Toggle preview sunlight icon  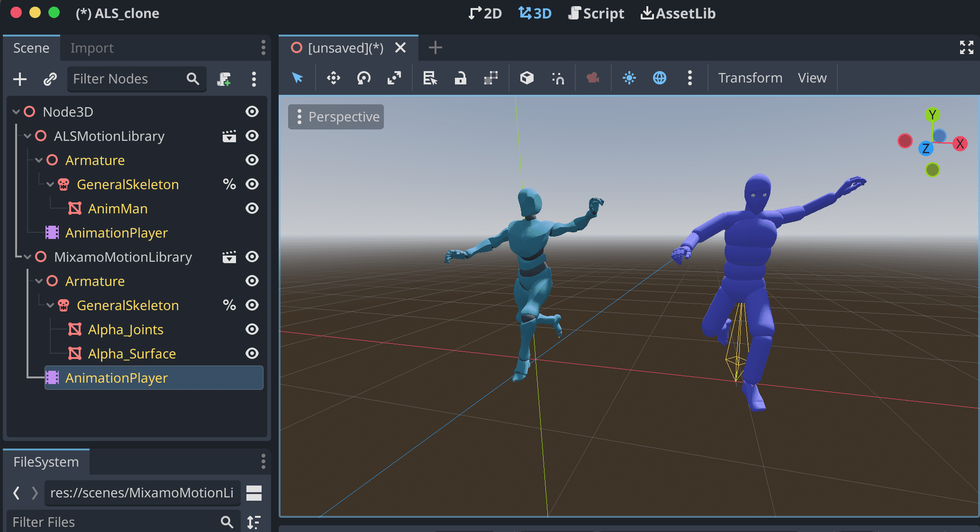pyautogui.click(x=629, y=78)
